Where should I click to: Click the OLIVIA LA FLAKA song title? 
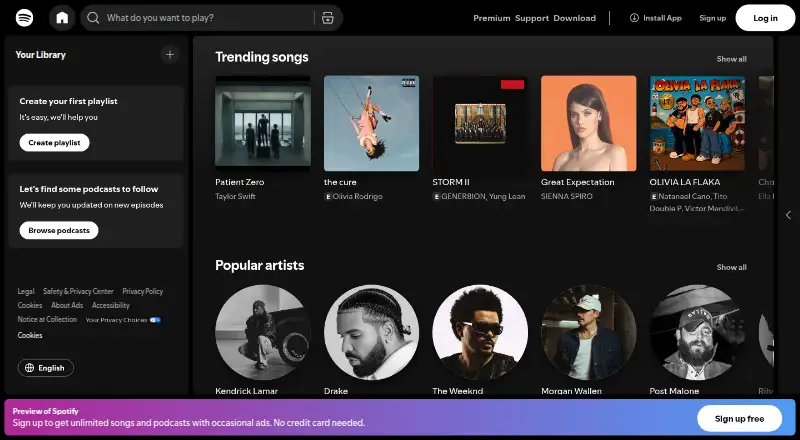click(685, 182)
